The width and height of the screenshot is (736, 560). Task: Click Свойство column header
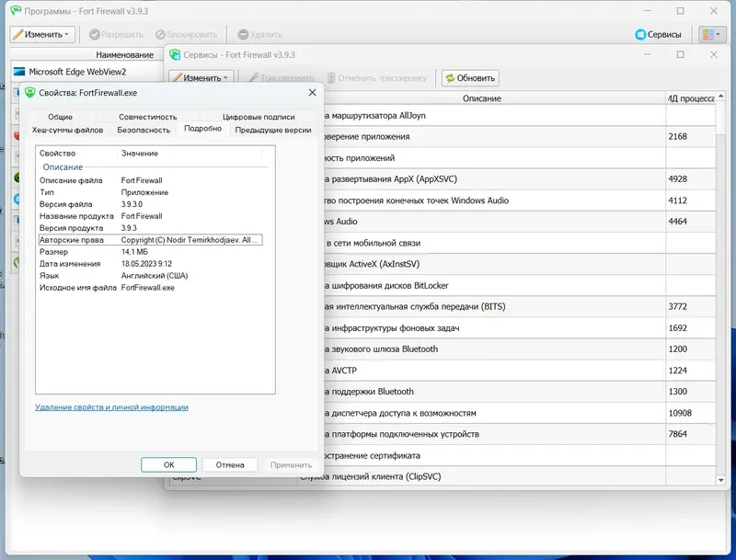[77, 154]
